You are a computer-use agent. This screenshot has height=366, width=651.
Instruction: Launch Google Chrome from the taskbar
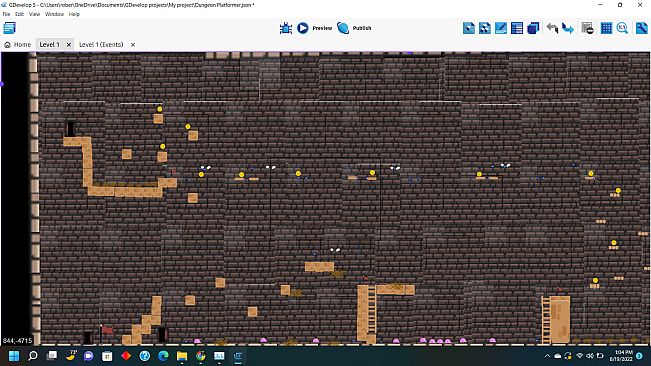(x=201, y=356)
